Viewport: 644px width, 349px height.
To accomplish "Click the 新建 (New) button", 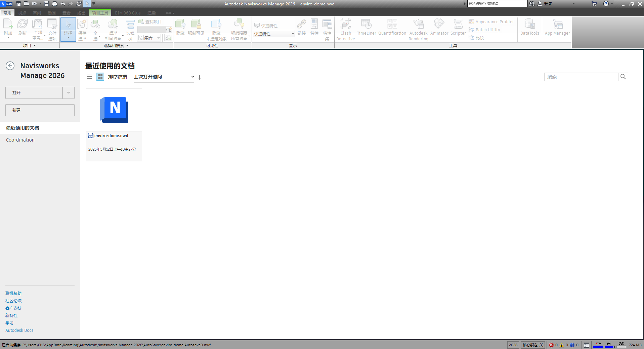I will pos(40,110).
